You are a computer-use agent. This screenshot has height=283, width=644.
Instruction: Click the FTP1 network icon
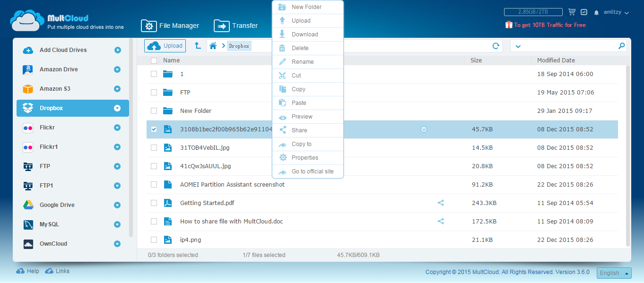coord(28,186)
